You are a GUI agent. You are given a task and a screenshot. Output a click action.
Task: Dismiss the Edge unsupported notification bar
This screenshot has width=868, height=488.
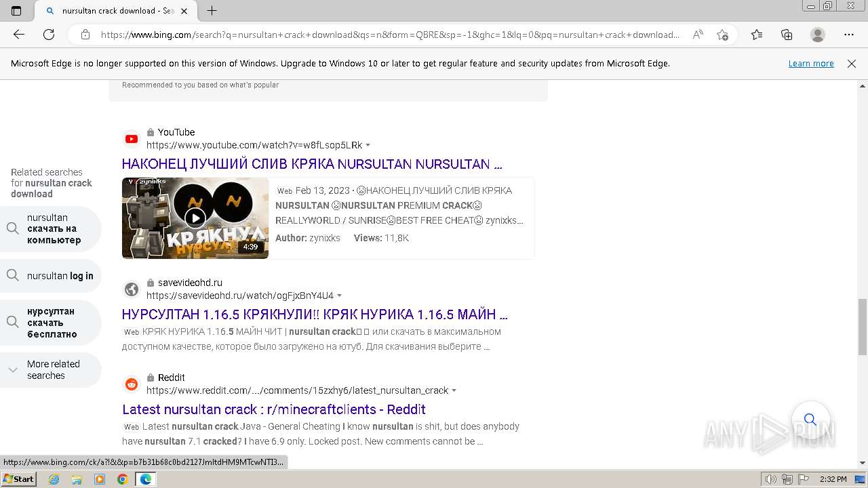point(852,64)
